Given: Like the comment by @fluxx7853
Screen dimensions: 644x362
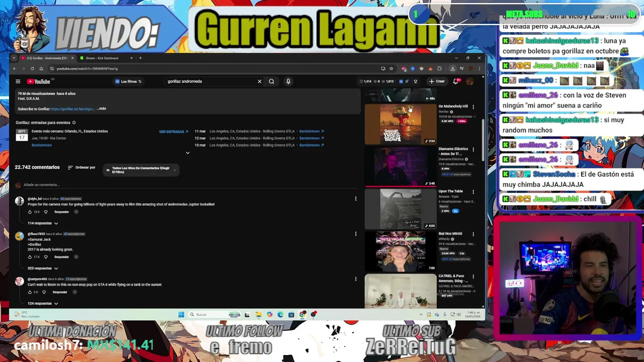Looking at the screenshot, I should pyautogui.click(x=30, y=257).
